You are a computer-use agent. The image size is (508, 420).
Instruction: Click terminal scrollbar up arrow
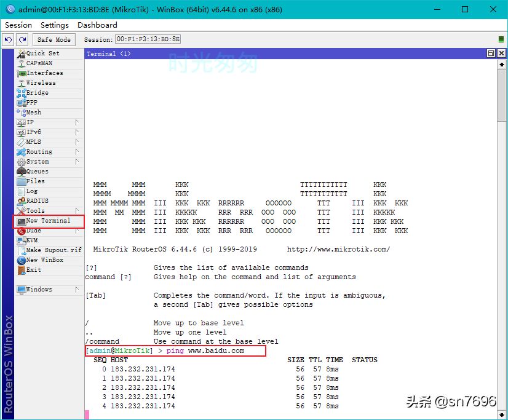click(502, 65)
